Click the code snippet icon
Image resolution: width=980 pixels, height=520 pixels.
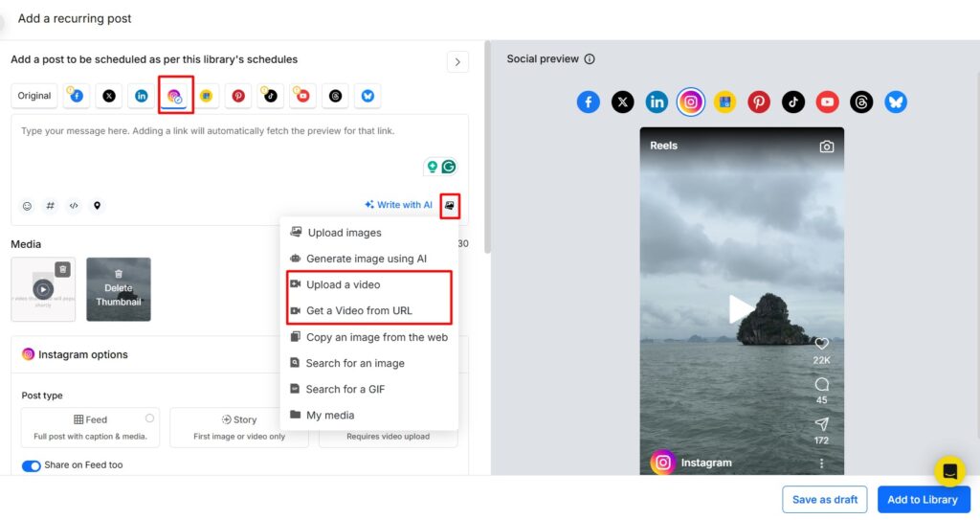coord(74,206)
